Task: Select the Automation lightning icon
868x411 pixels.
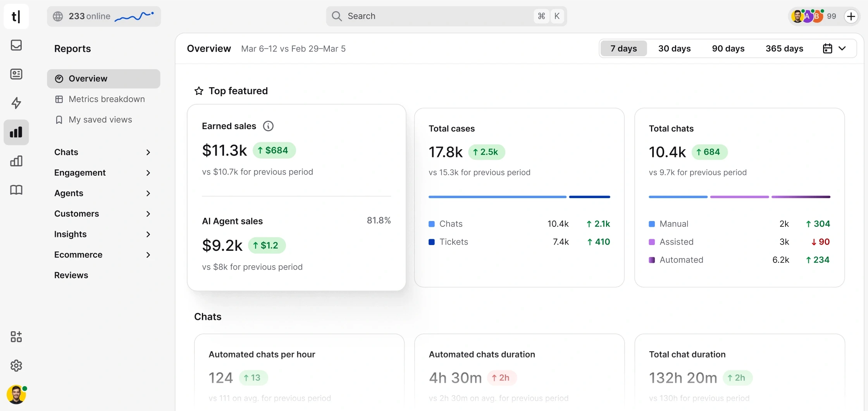Action: coord(16,103)
